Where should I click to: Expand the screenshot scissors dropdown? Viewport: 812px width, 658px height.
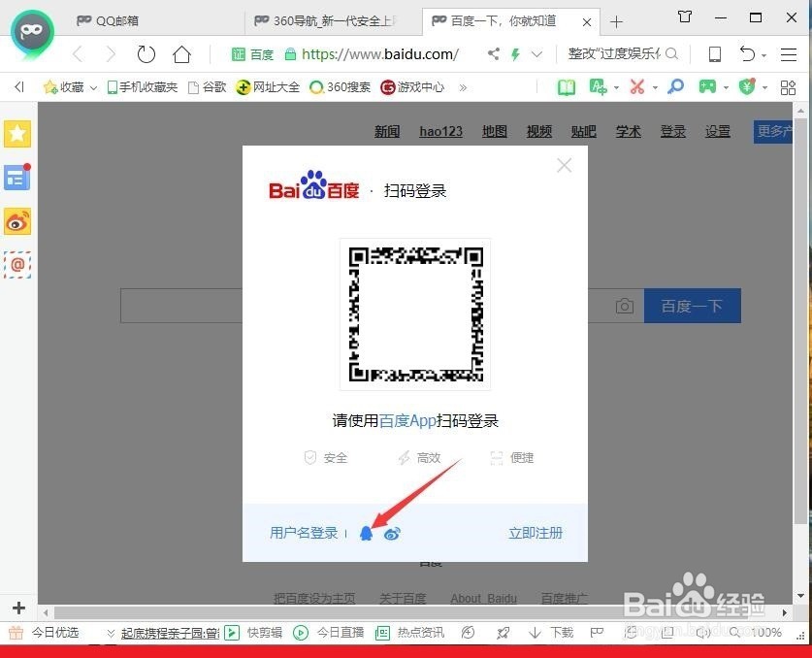[x=655, y=87]
